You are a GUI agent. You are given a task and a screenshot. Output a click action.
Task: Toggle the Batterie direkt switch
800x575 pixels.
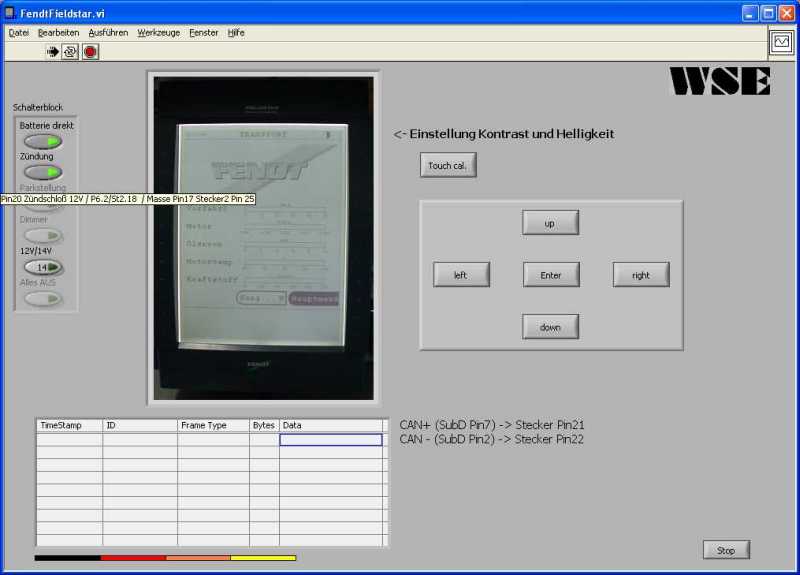pos(43,141)
